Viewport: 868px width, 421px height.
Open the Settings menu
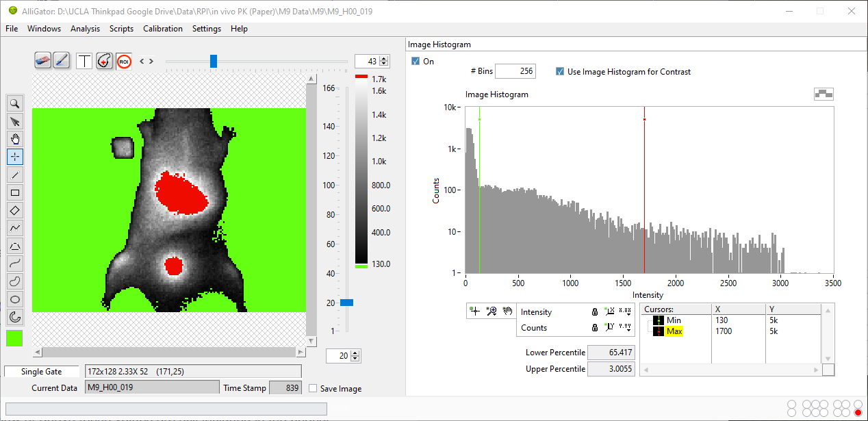[207, 29]
